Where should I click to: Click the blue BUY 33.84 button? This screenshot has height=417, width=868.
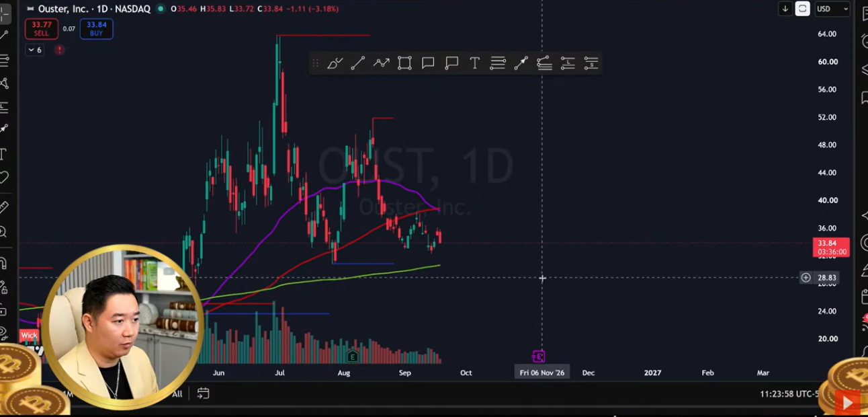point(96,29)
